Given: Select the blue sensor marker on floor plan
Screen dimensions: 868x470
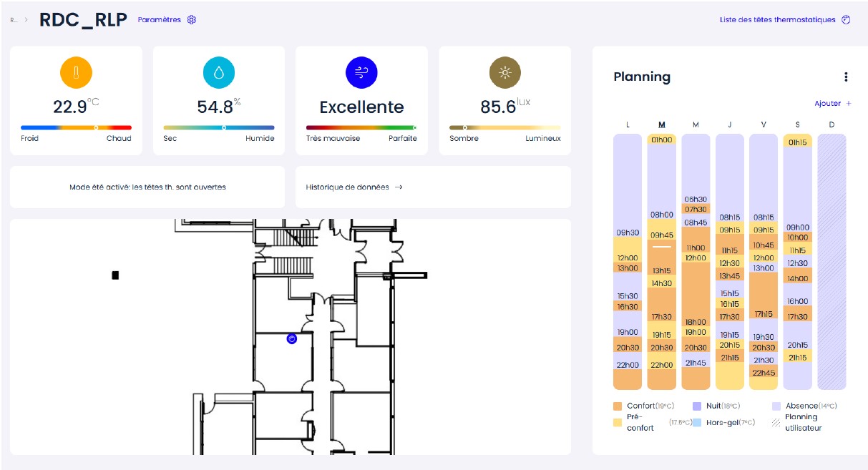Looking at the screenshot, I should pyautogui.click(x=291, y=338).
